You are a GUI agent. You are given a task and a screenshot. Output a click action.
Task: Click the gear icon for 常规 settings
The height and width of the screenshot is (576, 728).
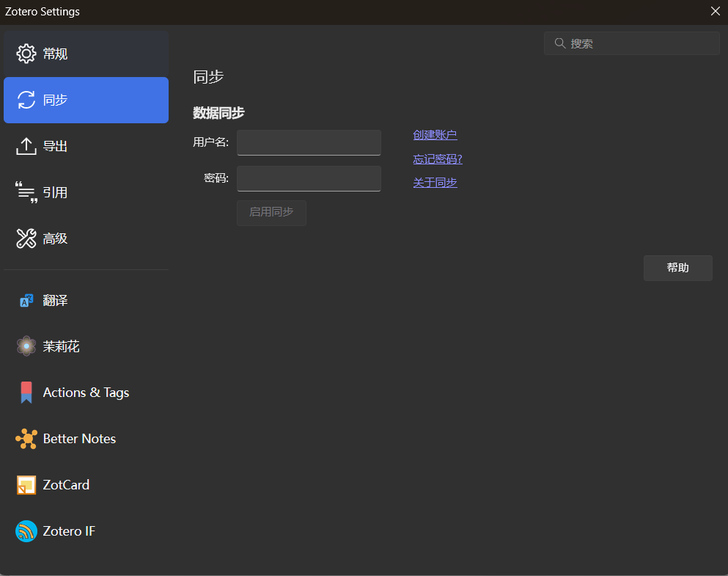[x=26, y=54]
